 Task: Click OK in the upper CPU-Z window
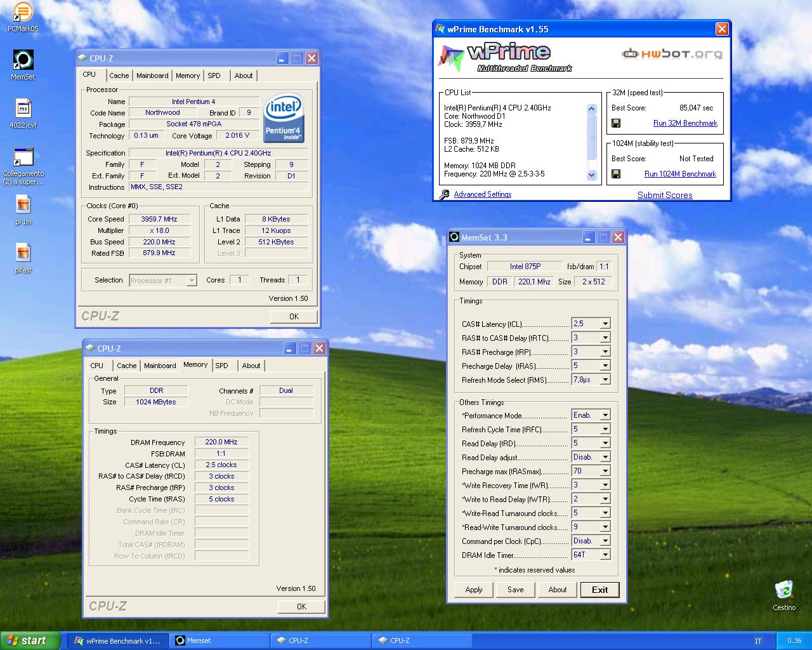pos(294,316)
